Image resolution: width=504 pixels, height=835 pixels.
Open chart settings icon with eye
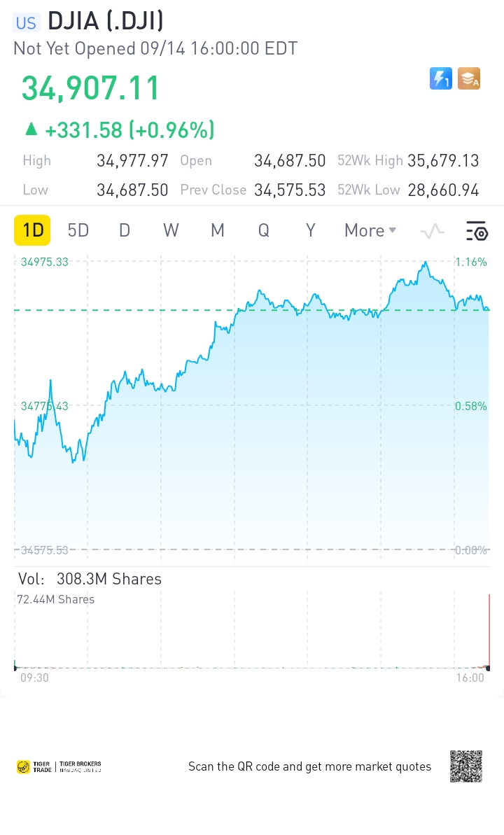476,230
